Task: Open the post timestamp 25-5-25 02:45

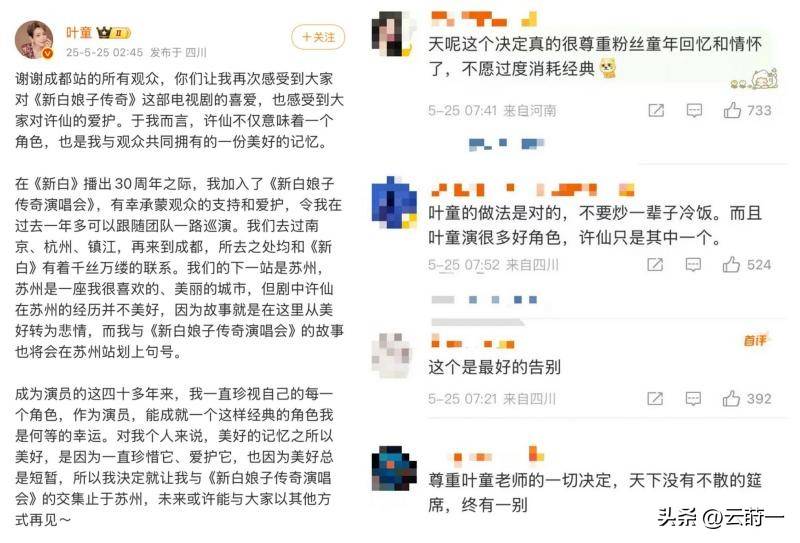Action: click(x=105, y=53)
